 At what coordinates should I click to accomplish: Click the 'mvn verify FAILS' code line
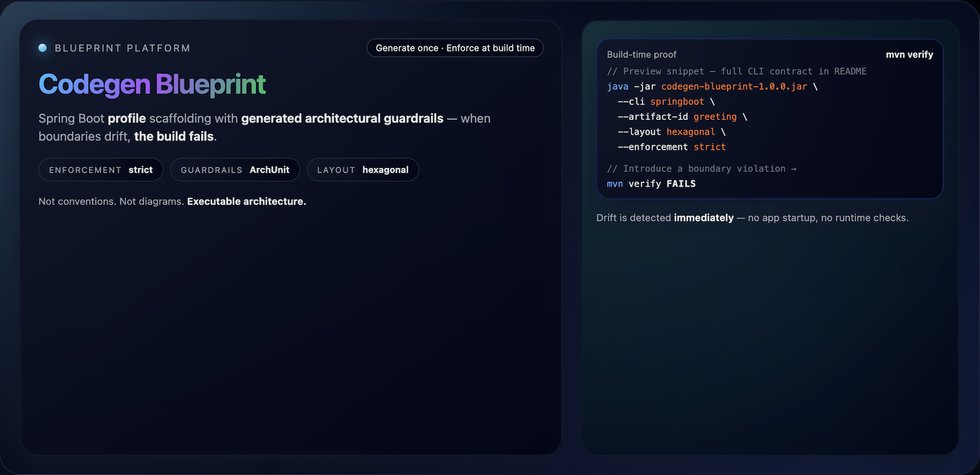(651, 184)
